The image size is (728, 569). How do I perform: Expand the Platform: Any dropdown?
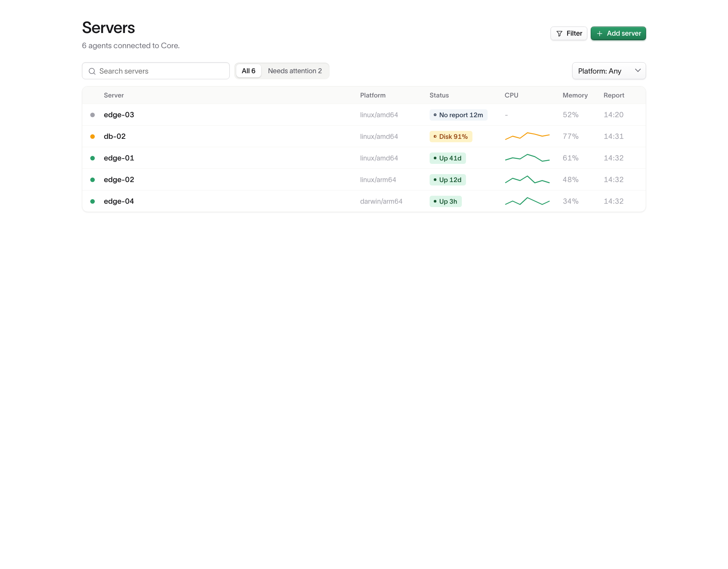tap(609, 71)
